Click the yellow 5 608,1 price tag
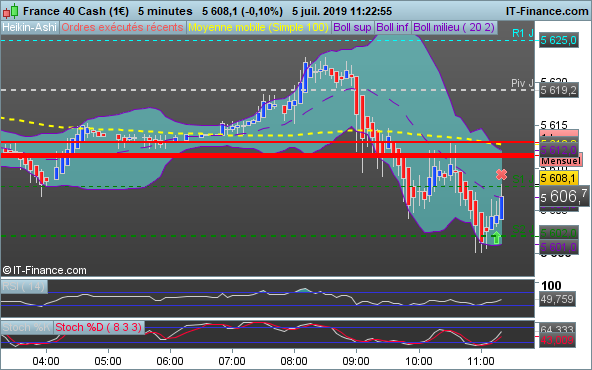This screenshot has height=370, width=592. coord(559,178)
